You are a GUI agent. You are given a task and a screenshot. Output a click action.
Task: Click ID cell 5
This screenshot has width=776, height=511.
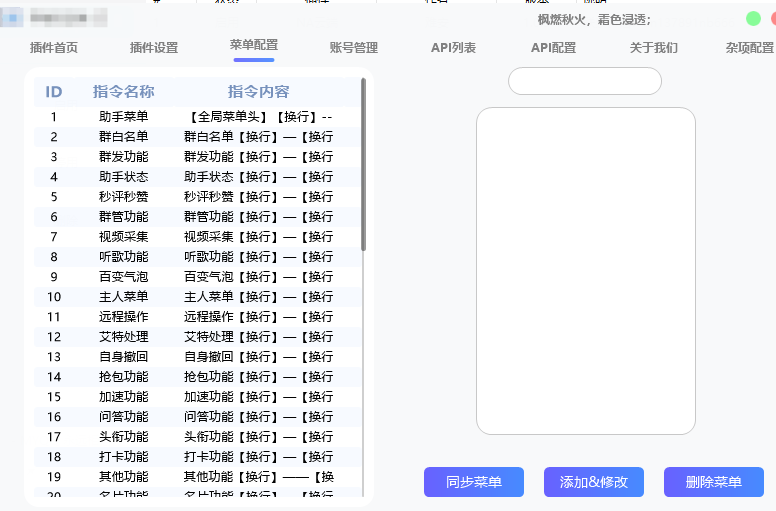[x=53, y=197]
